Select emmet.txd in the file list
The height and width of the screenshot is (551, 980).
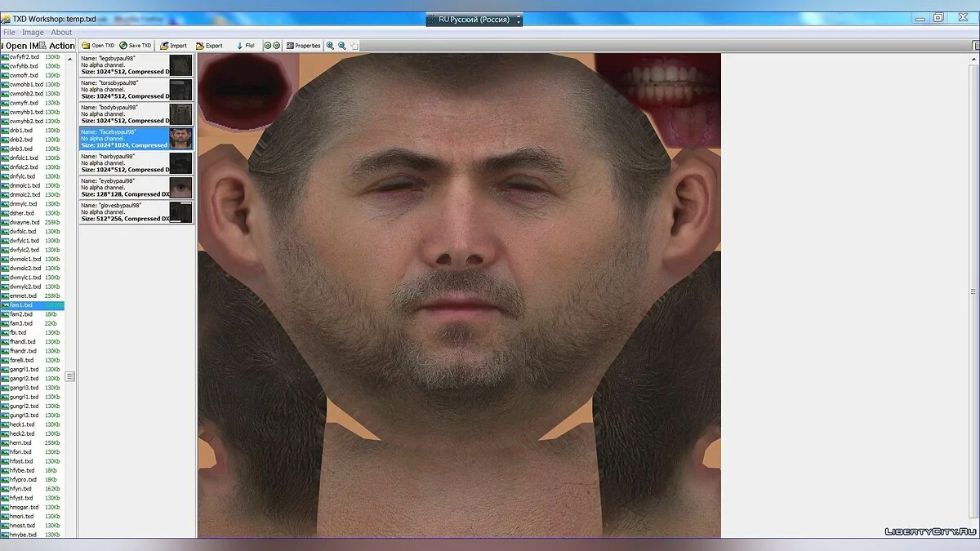pos(33,295)
